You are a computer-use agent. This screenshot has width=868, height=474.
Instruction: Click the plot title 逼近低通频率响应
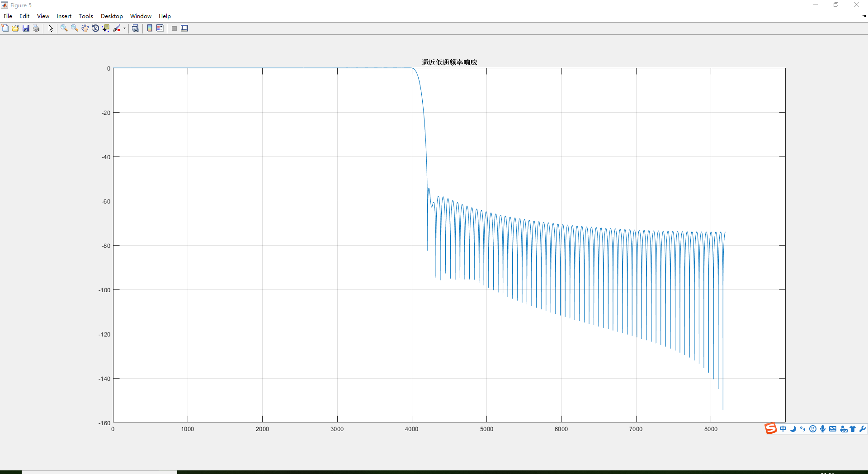pyautogui.click(x=449, y=62)
